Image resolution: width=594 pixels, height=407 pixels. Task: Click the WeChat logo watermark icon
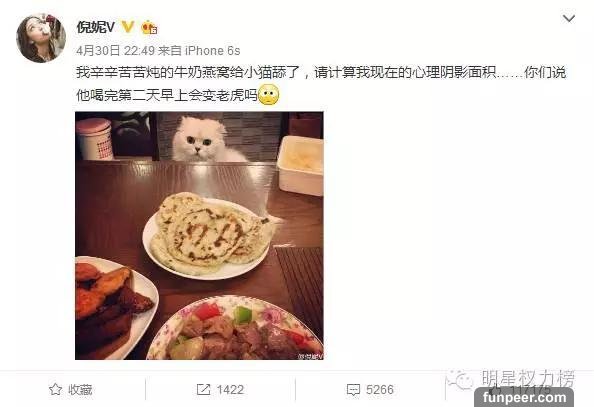coord(459,380)
